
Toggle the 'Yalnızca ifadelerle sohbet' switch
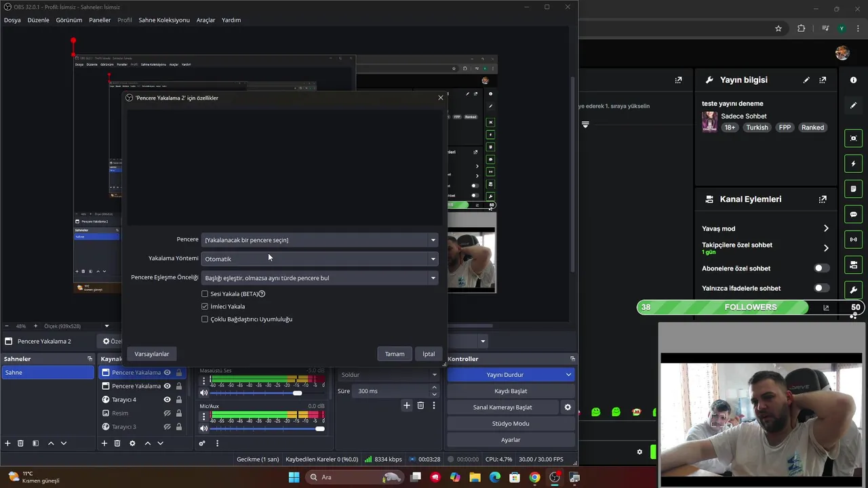point(821,288)
